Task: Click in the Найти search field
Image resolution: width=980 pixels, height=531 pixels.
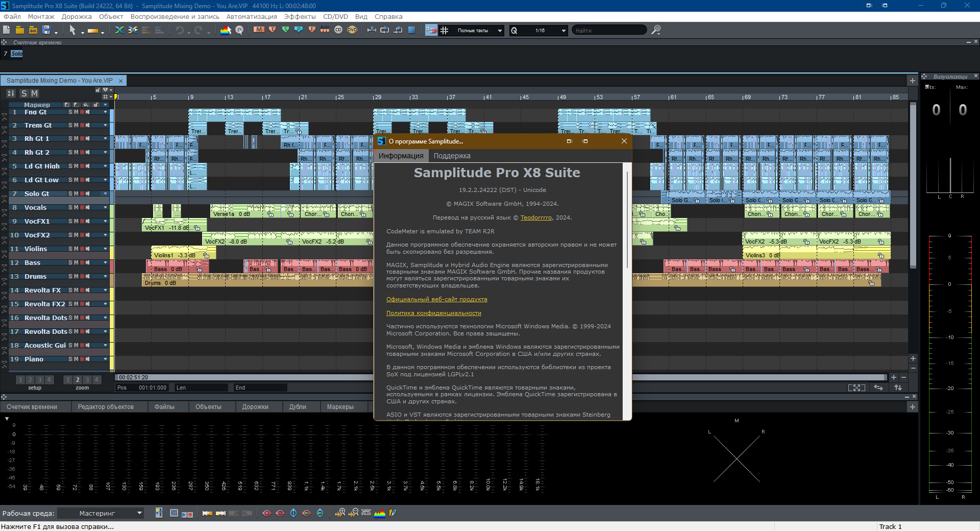Action: tap(607, 31)
